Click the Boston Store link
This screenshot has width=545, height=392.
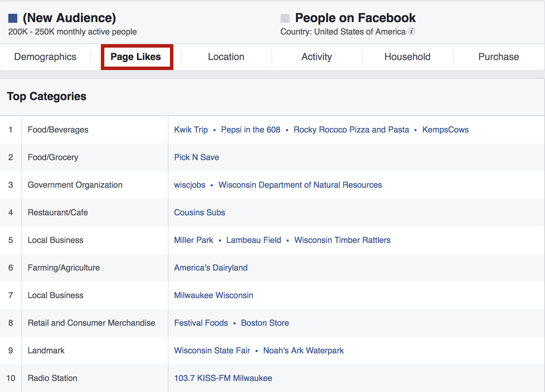(265, 323)
